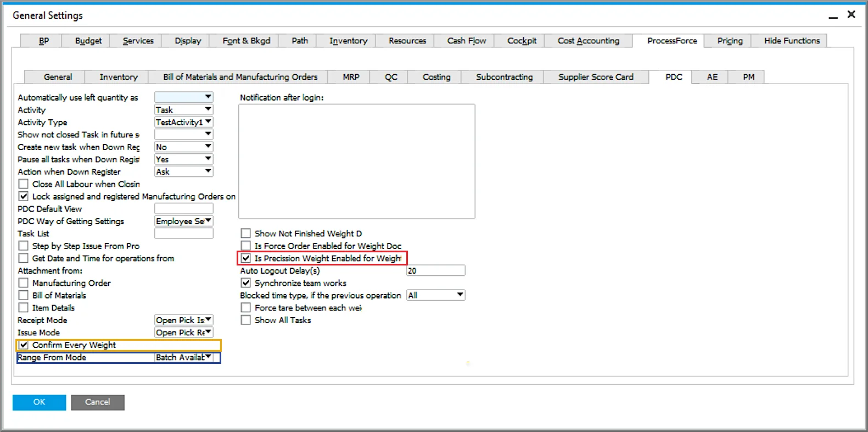Image resolution: width=868 pixels, height=432 pixels.
Task: Open Blocked time type dropdown showing All
Action: [x=436, y=295]
